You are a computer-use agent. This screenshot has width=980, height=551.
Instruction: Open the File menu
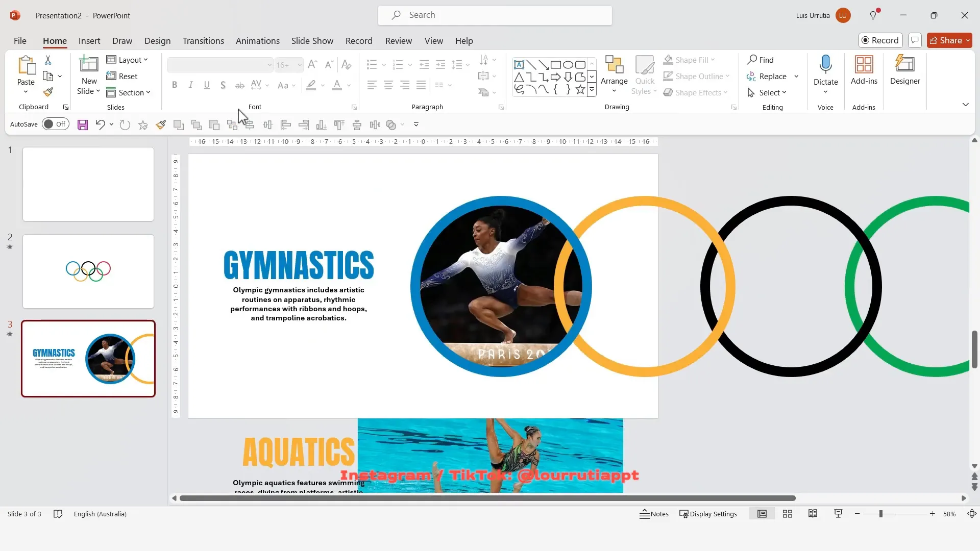[x=20, y=41]
